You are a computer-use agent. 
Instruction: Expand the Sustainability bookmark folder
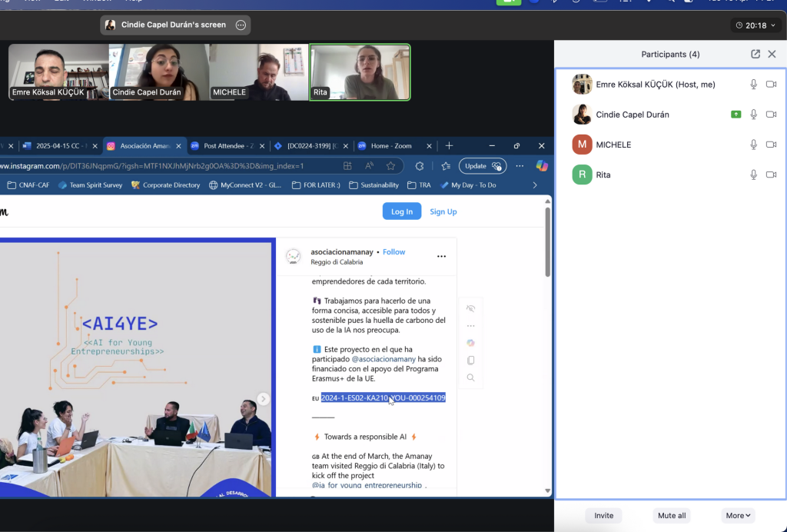click(374, 185)
